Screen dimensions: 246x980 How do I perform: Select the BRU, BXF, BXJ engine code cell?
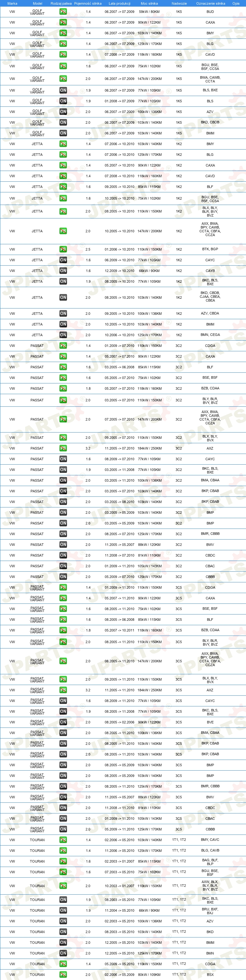[210, 911]
